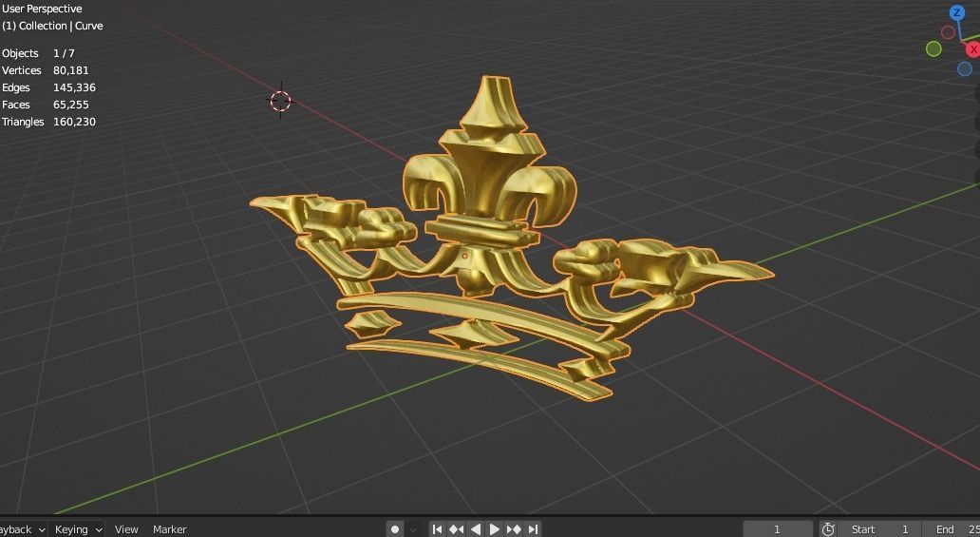Click the '(1) Collection | Curve' text

coord(52,26)
